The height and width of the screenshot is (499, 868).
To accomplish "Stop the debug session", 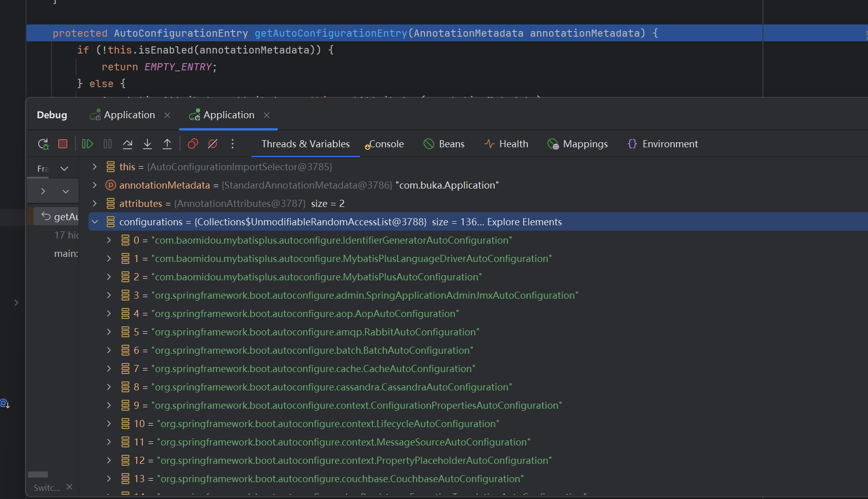I will click(x=62, y=143).
